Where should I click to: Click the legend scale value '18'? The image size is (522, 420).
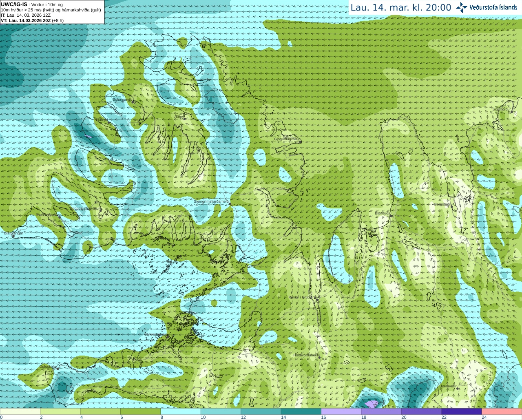coord(364,417)
